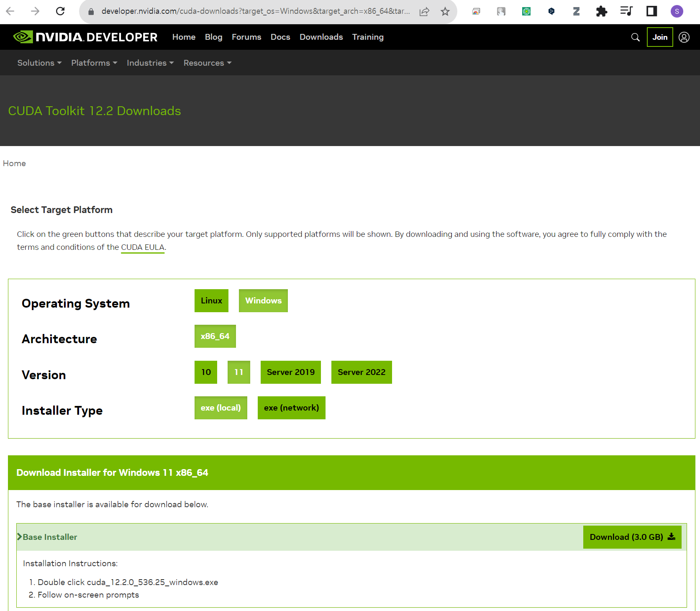Image resolution: width=700 pixels, height=611 pixels.
Task: Open the media control playlist icon
Action: [626, 11]
